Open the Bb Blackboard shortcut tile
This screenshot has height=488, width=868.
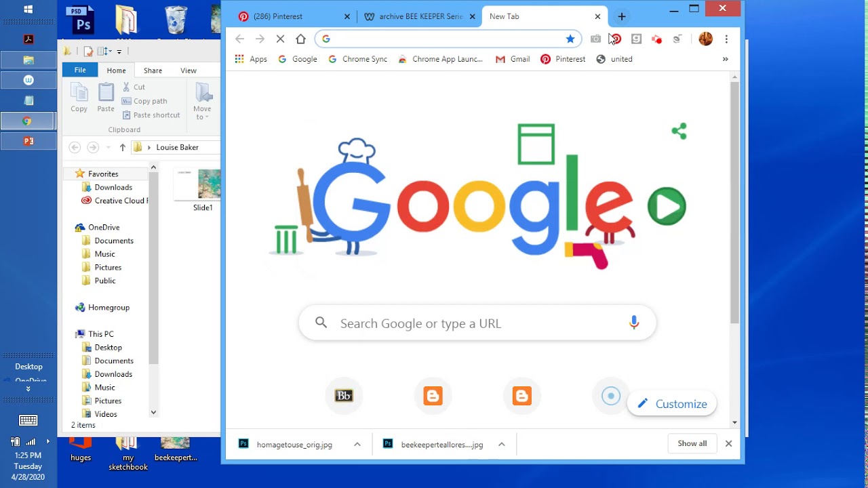pyautogui.click(x=344, y=396)
